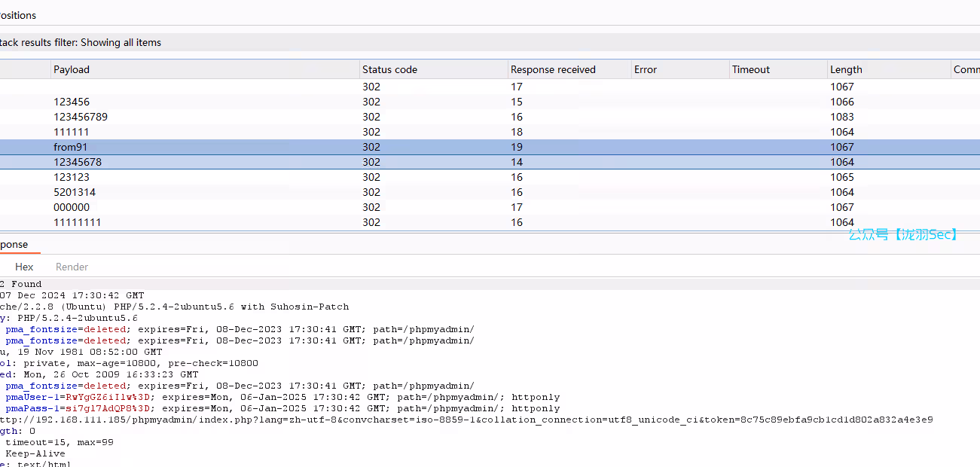
Task: Sort results by Payload column
Action: (72, 69)
